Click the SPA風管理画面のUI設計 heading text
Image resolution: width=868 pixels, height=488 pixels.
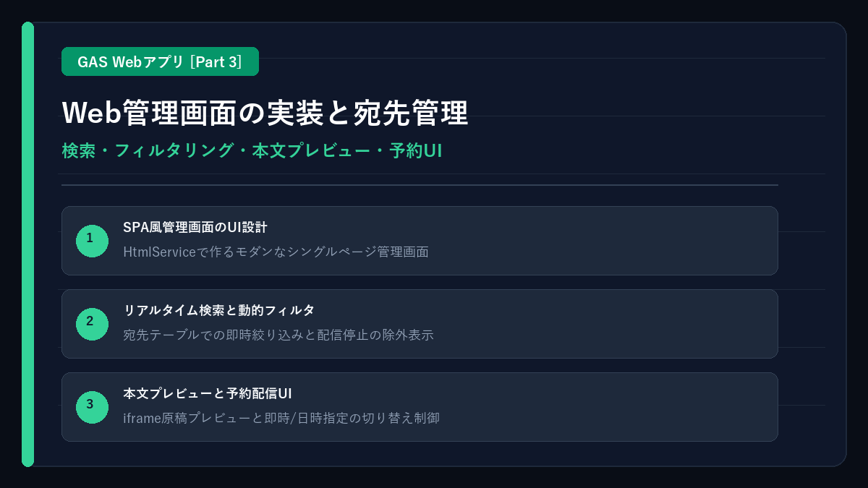[x=195, y=228]
